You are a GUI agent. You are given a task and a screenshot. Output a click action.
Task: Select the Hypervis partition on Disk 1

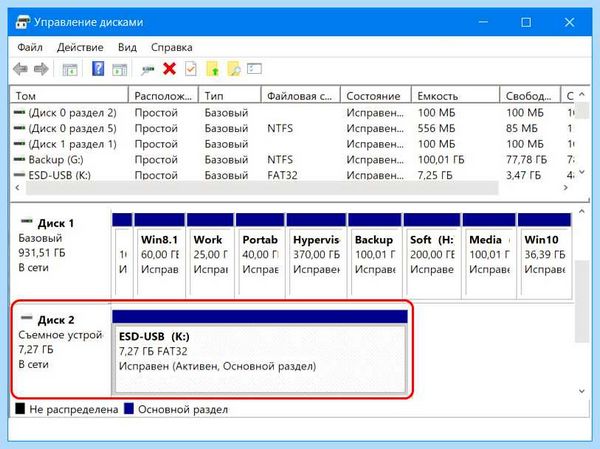(316, 256)
